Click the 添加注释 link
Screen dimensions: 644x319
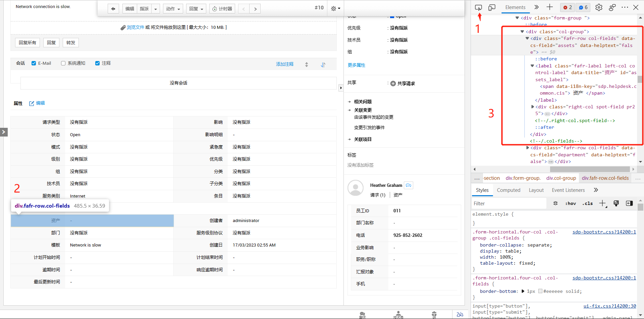pos(284,64)
